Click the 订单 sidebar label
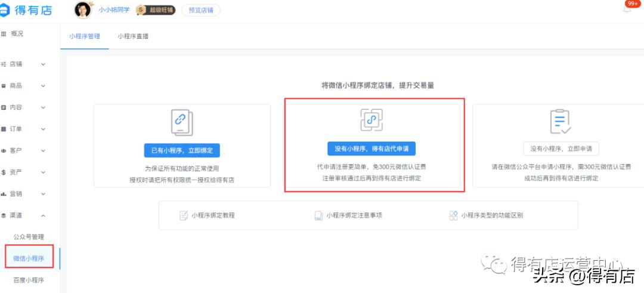Image resolution: width=644 pixels, height=293 pixels. coord(16,129)
